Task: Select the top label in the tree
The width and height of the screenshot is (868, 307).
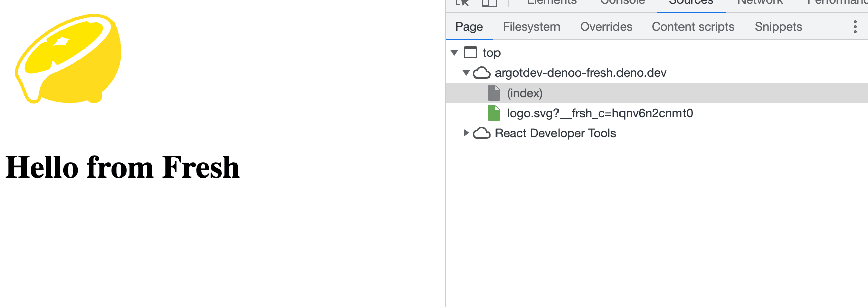Action: 491,53
